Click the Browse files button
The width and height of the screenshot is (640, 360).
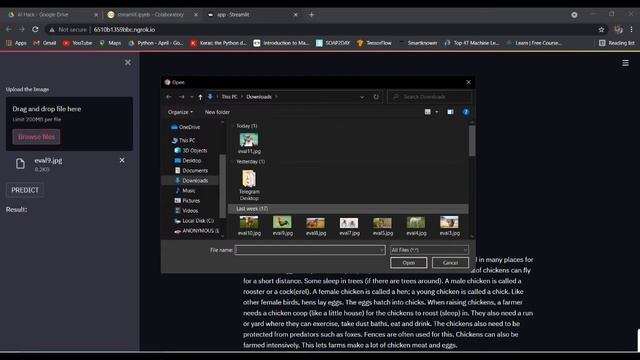(x=36, y=137)
